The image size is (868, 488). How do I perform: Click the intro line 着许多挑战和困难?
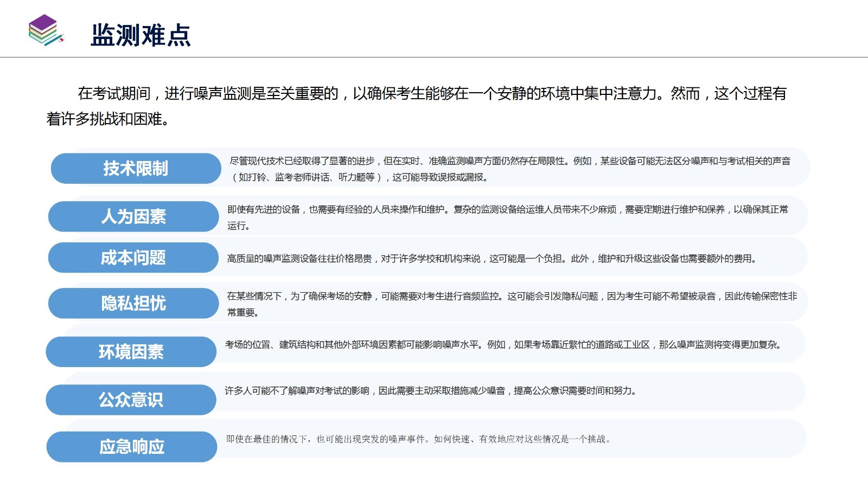pyautogui.click(x=108, y=119)
